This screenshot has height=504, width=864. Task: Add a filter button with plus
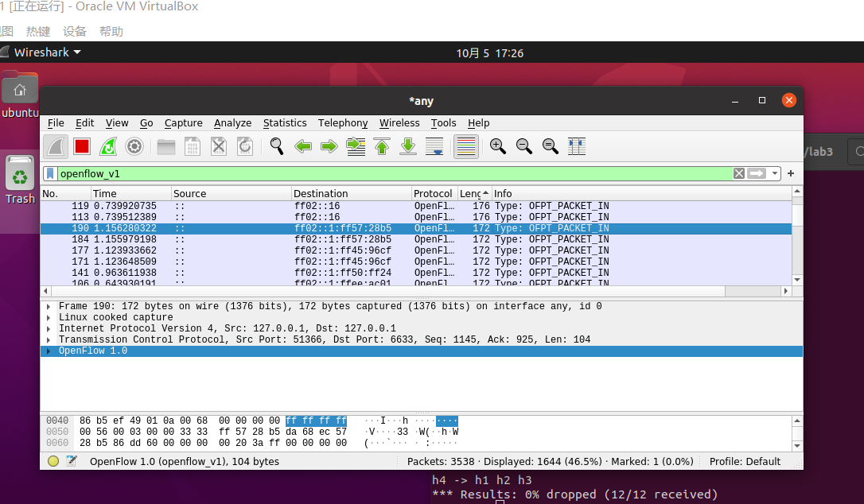[791, 173]
